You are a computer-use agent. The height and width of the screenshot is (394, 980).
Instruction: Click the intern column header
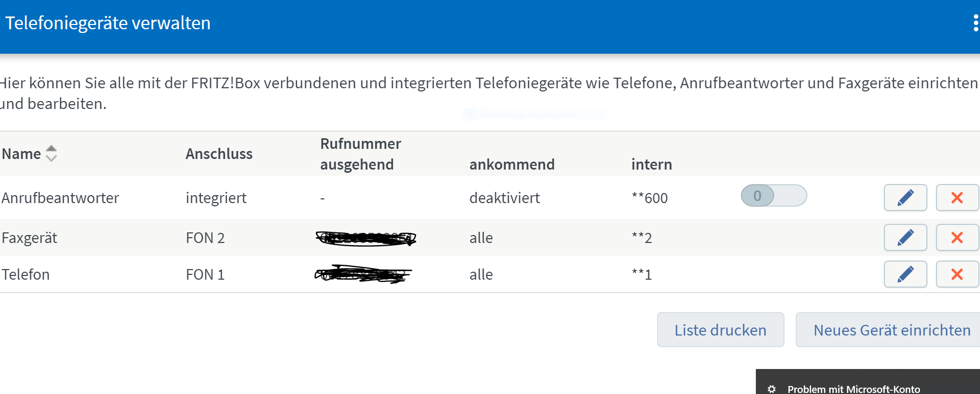651,164
